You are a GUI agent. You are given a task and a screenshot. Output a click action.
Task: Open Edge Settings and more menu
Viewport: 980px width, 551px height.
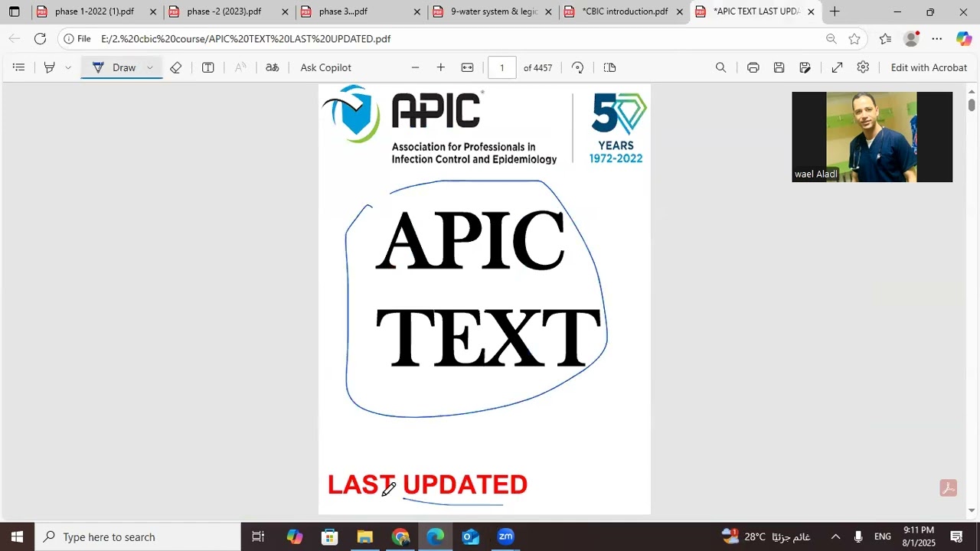coord(937,38)
